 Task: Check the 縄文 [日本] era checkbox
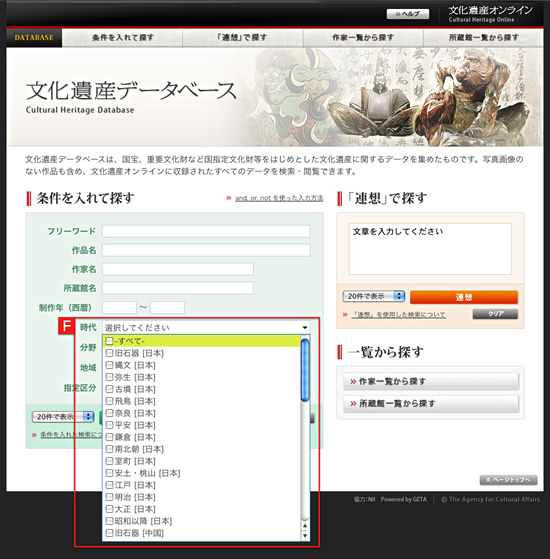click(x=109, y=365)
